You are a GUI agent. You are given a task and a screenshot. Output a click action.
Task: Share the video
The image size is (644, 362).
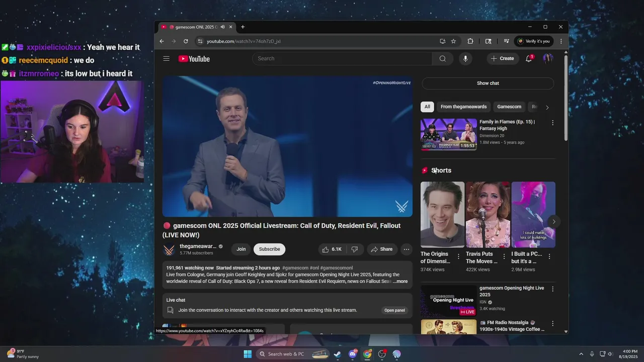(381, 249)
